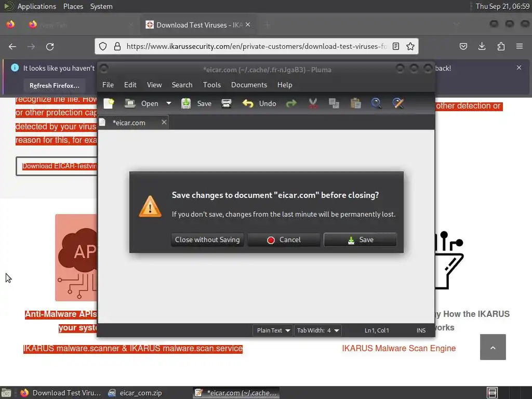The width and height of the screenshot is (532, 399).
Task: Open the Applications menu in top panel
Action: [37, 6]
